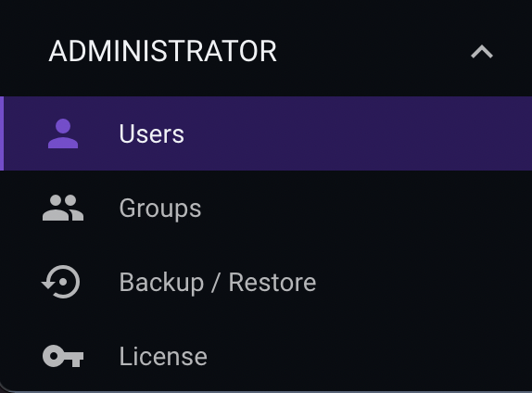Click the License key icon
Screen dimensions: 532x393
click(x=63, y=356)
